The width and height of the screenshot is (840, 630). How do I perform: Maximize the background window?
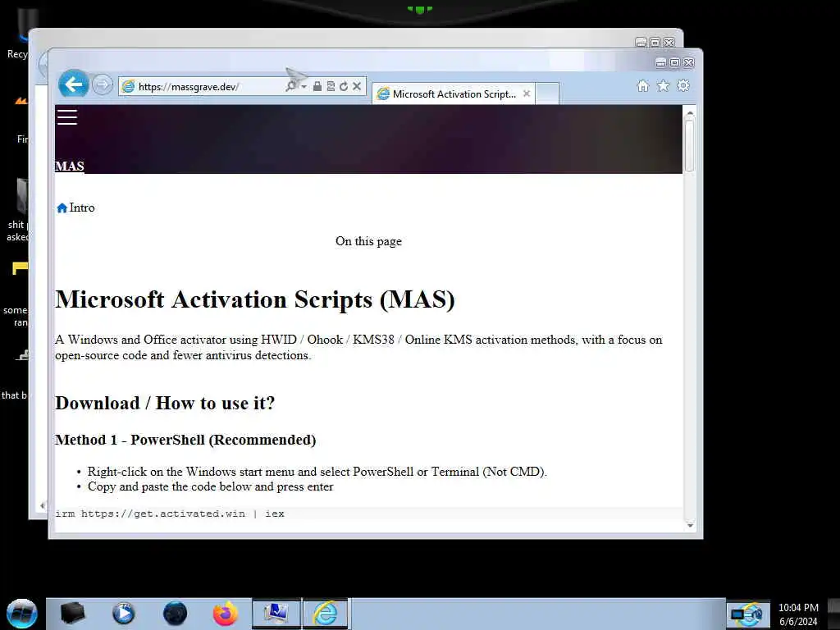point(655,43)
